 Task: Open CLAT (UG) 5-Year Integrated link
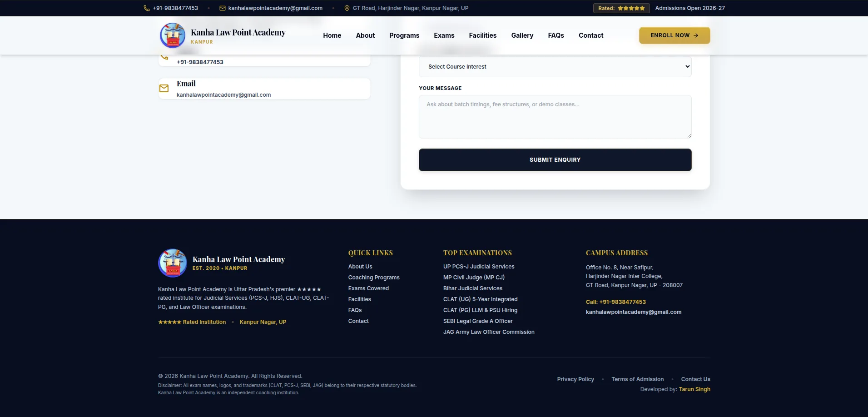pos(481,299)
